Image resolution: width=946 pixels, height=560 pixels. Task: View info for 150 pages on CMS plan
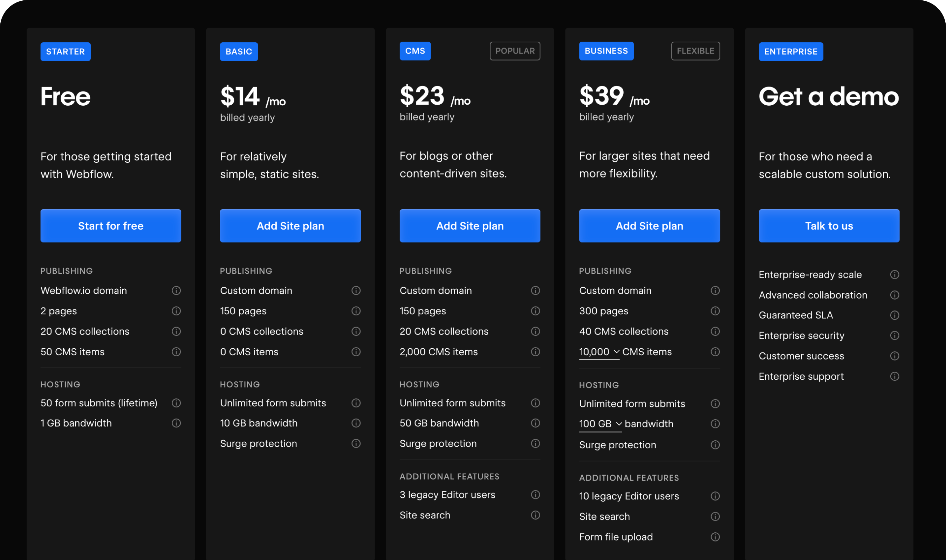point(535,311)
